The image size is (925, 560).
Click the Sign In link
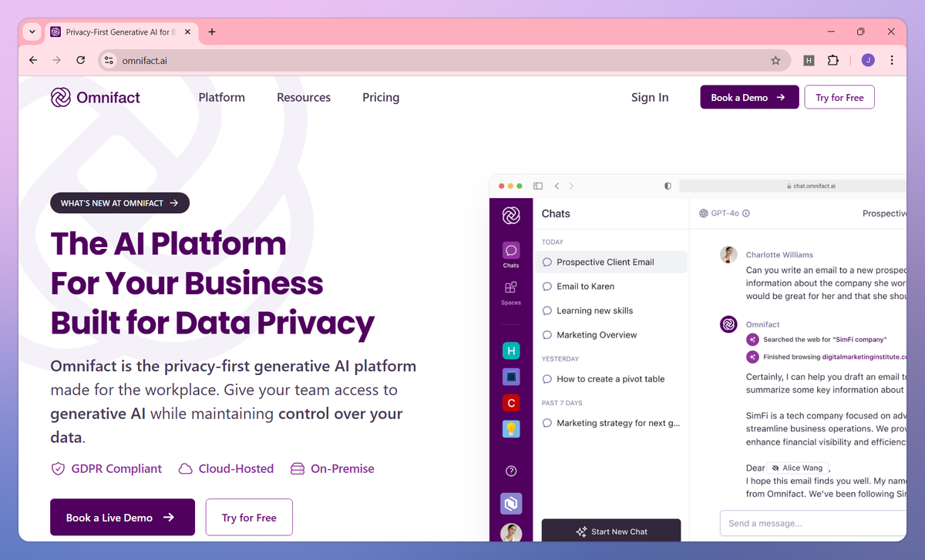650,97
